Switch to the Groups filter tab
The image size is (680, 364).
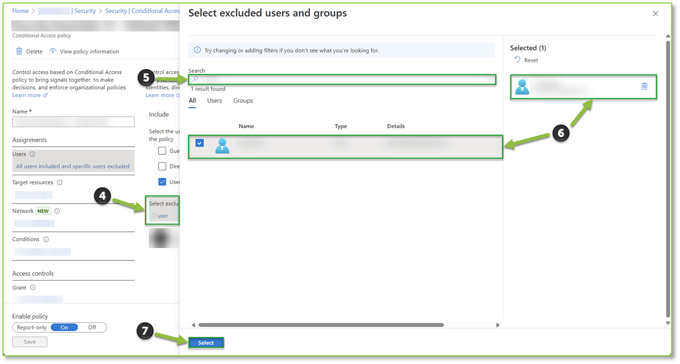[243, 100]
